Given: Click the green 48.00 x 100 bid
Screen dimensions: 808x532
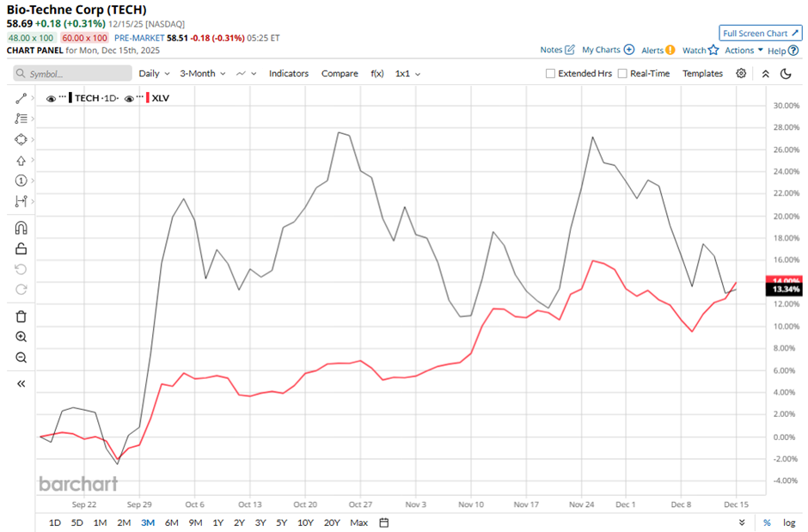Looking at the screenshot, I should pyautogui.click(x=30, y=38).
